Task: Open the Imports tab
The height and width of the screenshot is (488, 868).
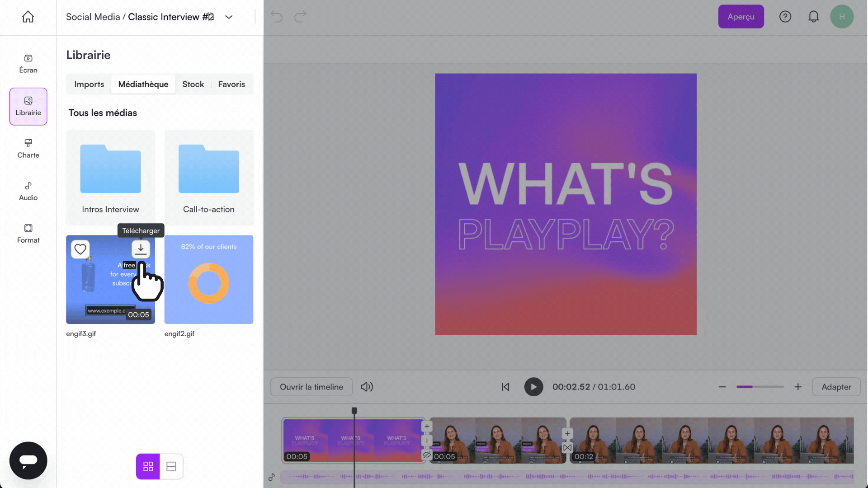Action: (89, 84)
